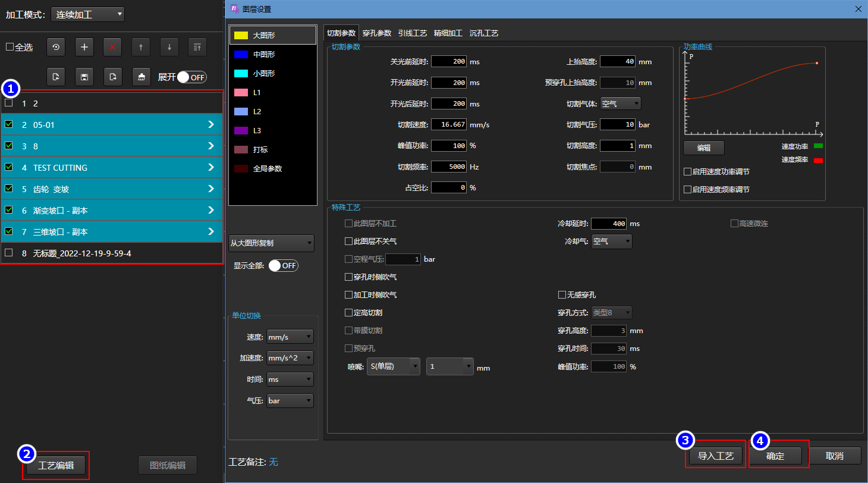Viewport: 868px width, 483px height.
Task: Open the 速度 unit dropdown
Action: [x=290, y=337]
